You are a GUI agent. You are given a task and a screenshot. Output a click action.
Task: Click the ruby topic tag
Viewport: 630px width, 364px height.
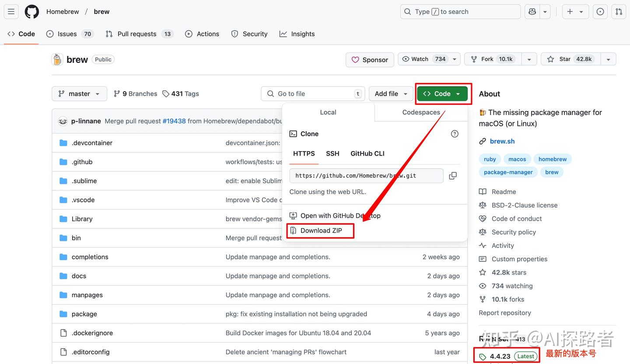(x=490, y=159)
